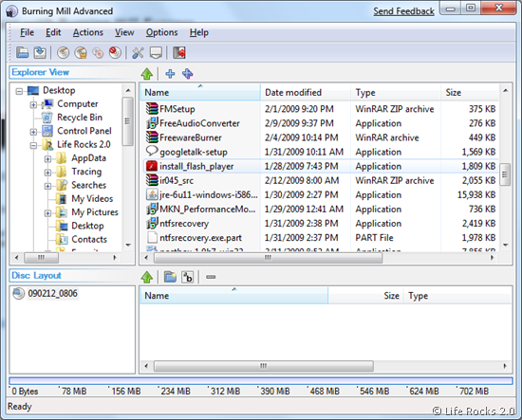Collapse the Desktop root tree node
The image size is (522, 420).
click(19, 91)
